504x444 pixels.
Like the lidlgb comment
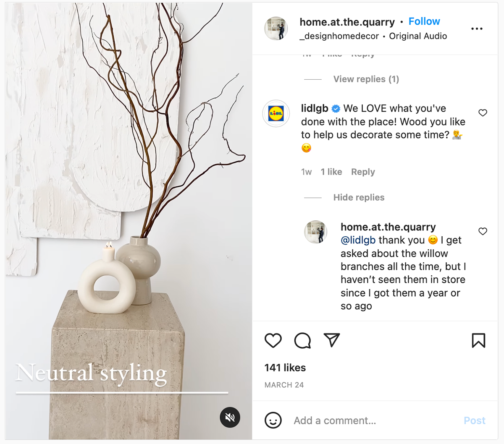pyautogui.click(x=483, y=112)
